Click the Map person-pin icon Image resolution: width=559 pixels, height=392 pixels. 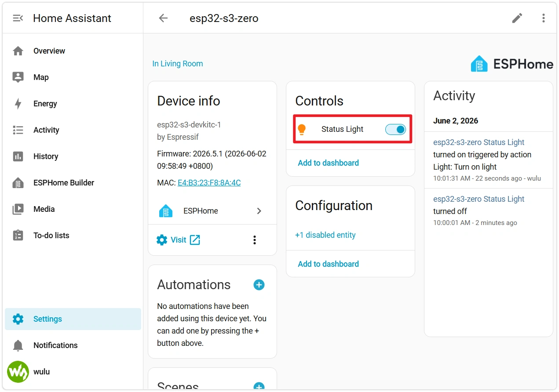tap(18, 77)
